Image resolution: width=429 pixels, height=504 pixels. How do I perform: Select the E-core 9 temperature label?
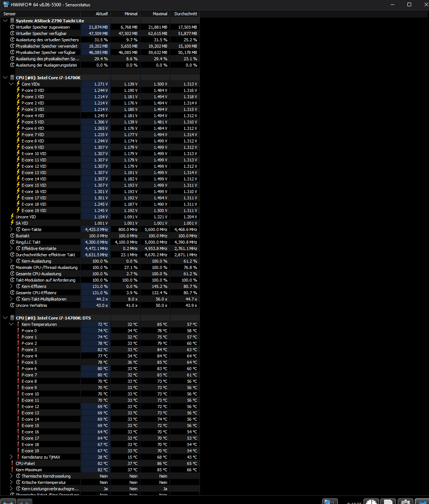29,388
